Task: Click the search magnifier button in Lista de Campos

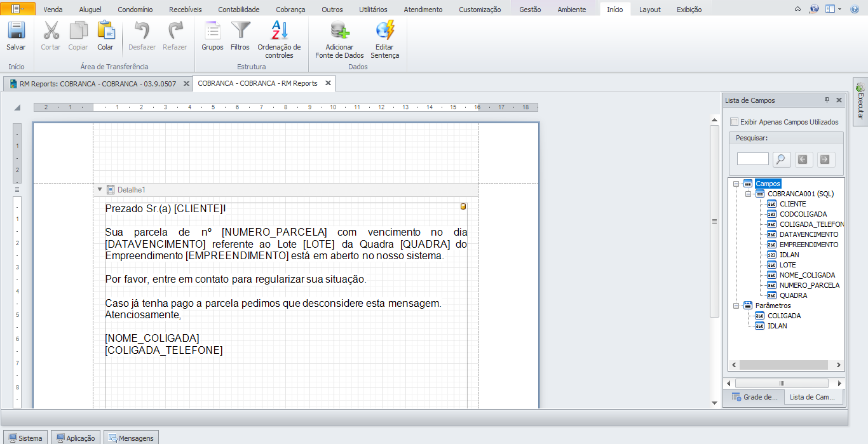Action: 782,159
